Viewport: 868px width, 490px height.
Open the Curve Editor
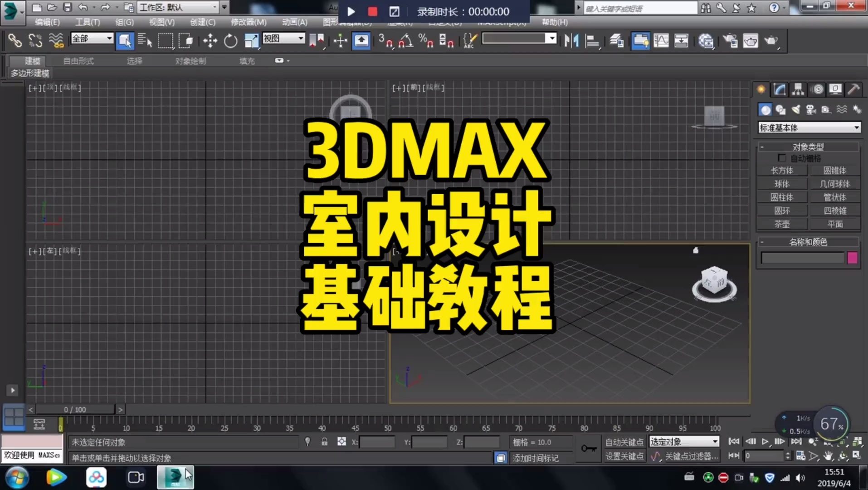point(661,41)
